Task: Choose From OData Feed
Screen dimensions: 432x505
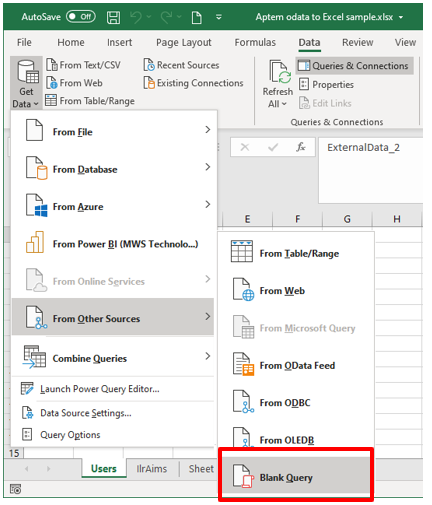Action: (296, 365)
